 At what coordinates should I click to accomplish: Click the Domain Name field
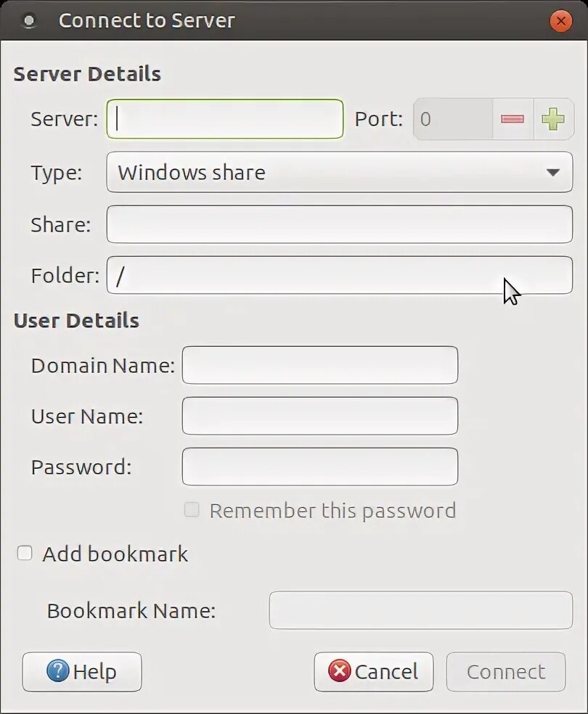319,365
